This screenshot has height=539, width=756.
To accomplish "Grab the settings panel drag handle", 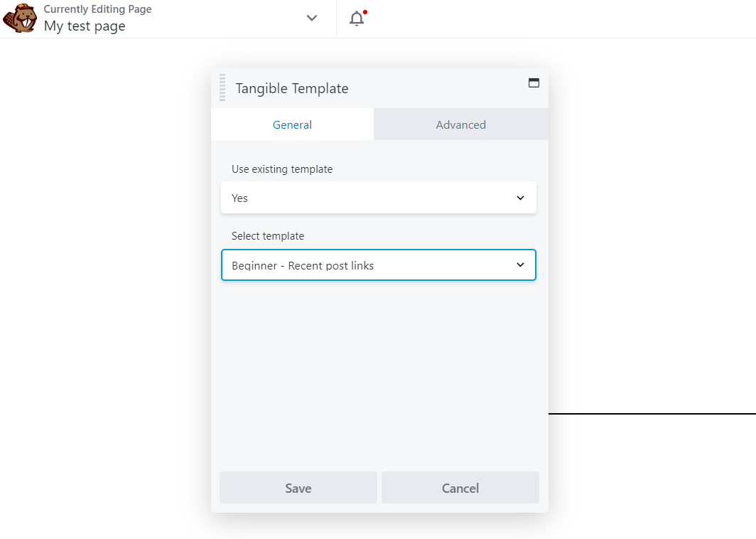I will tap(222, 87).
